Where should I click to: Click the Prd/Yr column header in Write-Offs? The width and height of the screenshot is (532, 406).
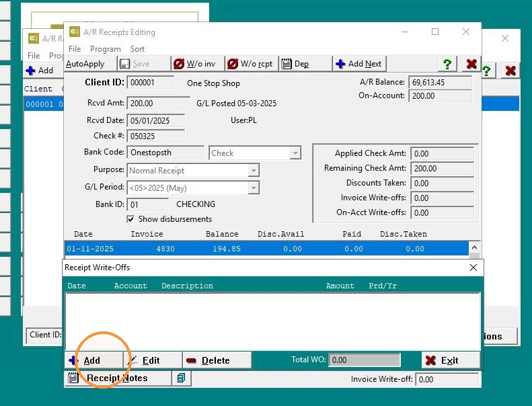click(x=383, y=286)
